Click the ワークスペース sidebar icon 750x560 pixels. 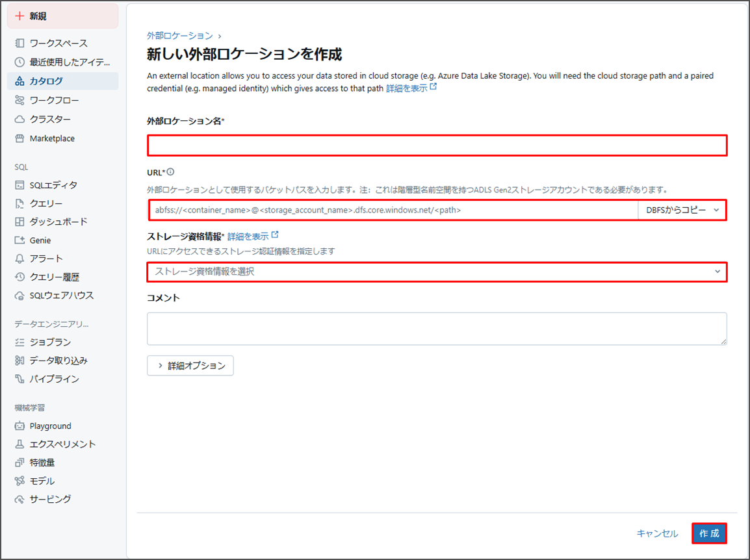(x=19, y=43)
